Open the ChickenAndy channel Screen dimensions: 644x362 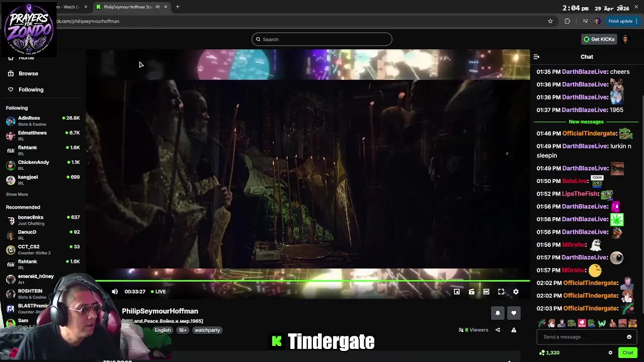click(x=43, y=165)
